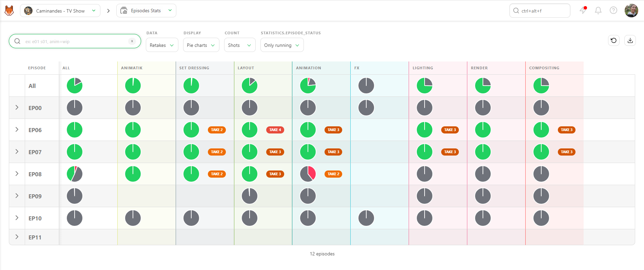The height and width of the screenshot is (270, 644).
Task: Click TAKE 3 badge in EP07 Lighting
Action: click(x=450, y=152)
